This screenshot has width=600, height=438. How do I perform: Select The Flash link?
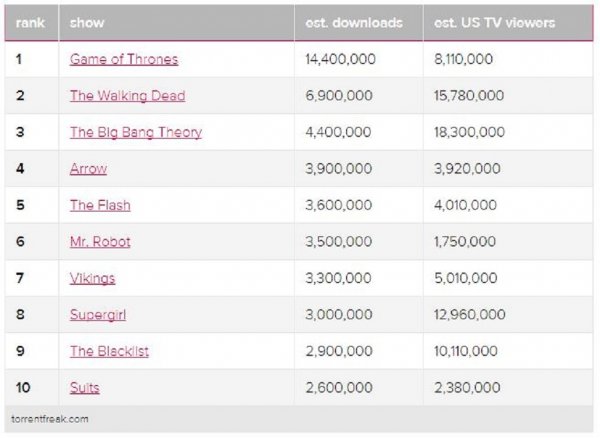pos(100,205)
